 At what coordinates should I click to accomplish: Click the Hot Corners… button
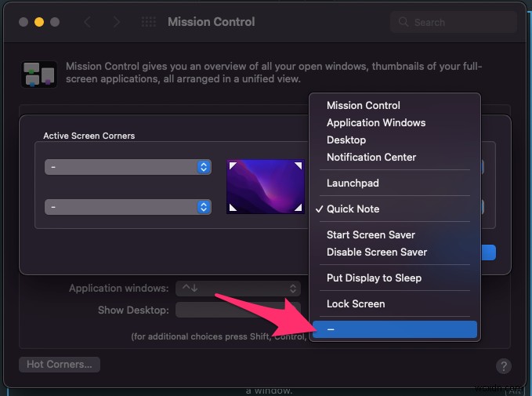point(60,365)
